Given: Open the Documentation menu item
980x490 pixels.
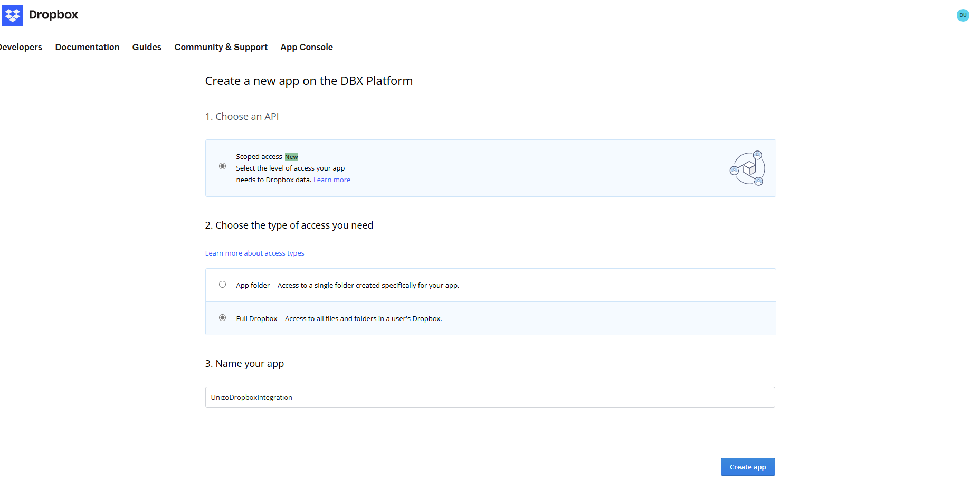Looking at the screenshot, I should 87,47.
